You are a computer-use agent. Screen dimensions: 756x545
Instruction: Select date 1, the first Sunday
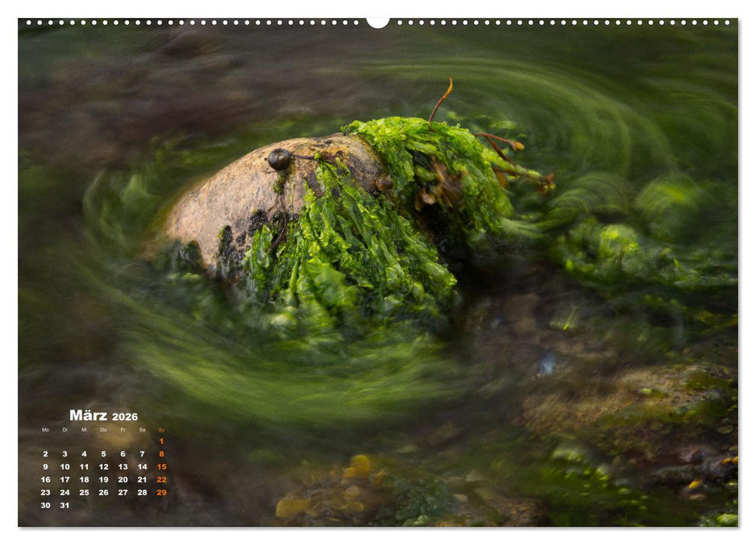(x=161, y=441)
